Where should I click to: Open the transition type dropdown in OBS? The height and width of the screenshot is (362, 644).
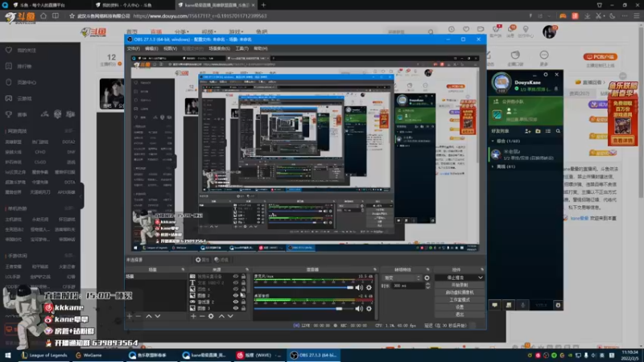(402, 278)
